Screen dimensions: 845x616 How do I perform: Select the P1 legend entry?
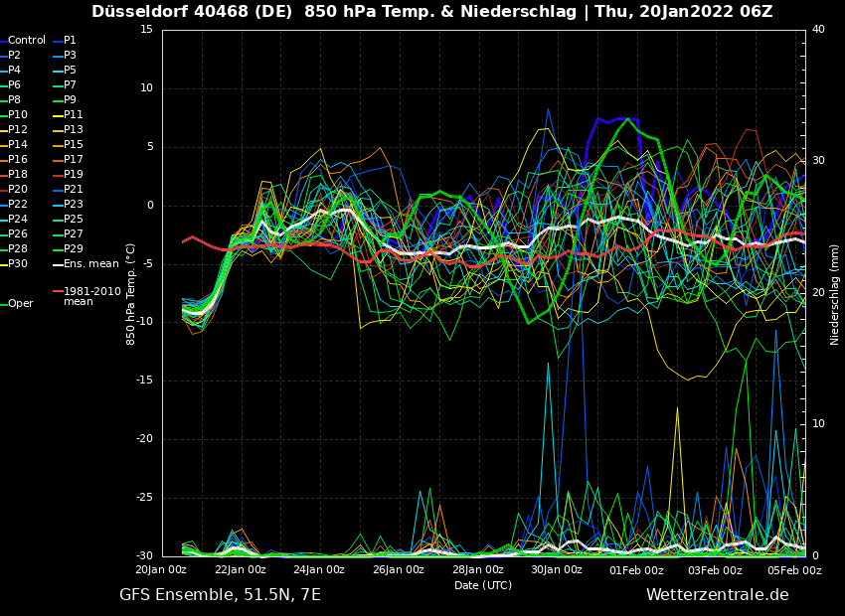point(70,41)
